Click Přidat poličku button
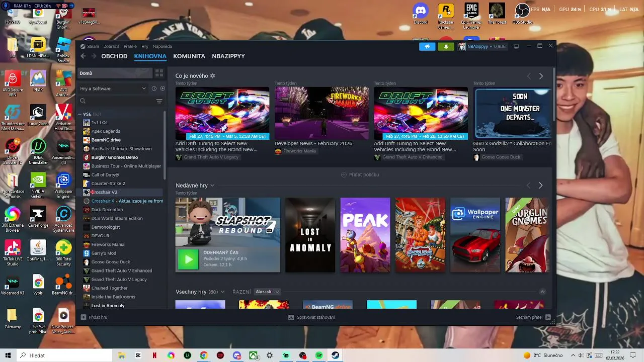 pos(360,174)
